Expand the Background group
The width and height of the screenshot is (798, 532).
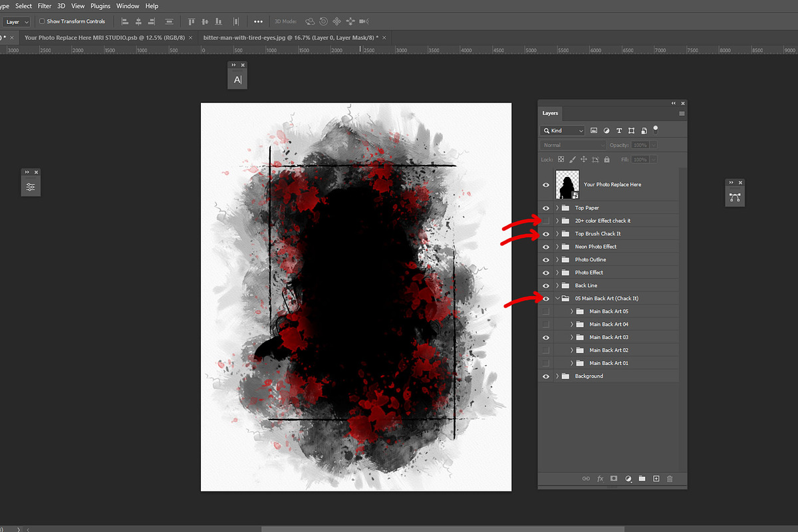coord(557,376)
